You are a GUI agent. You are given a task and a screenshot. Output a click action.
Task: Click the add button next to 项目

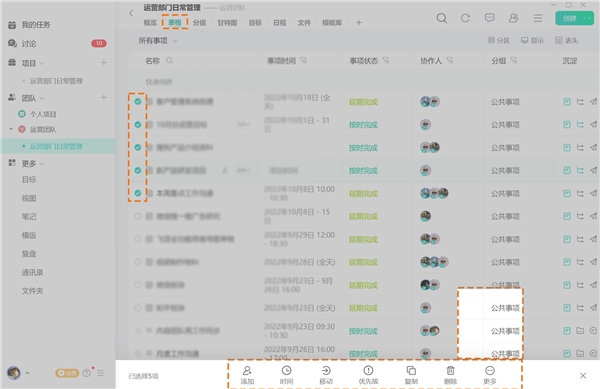(104, 63)
